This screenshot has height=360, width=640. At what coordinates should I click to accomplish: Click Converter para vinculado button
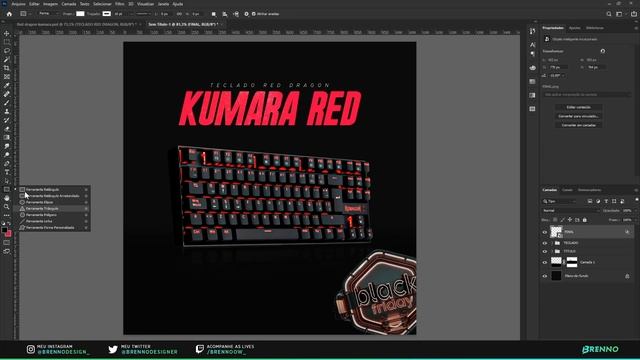[x=578, y=116]
